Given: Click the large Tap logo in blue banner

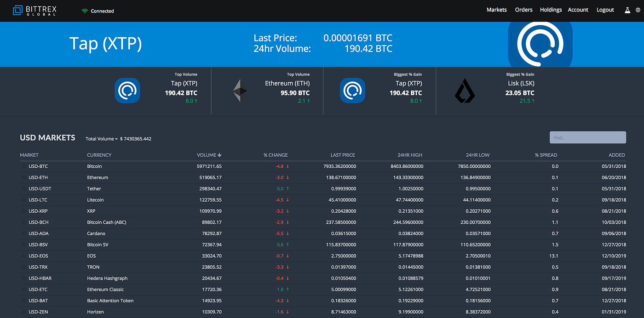Looking at the screenshot, I should (540, 44).
